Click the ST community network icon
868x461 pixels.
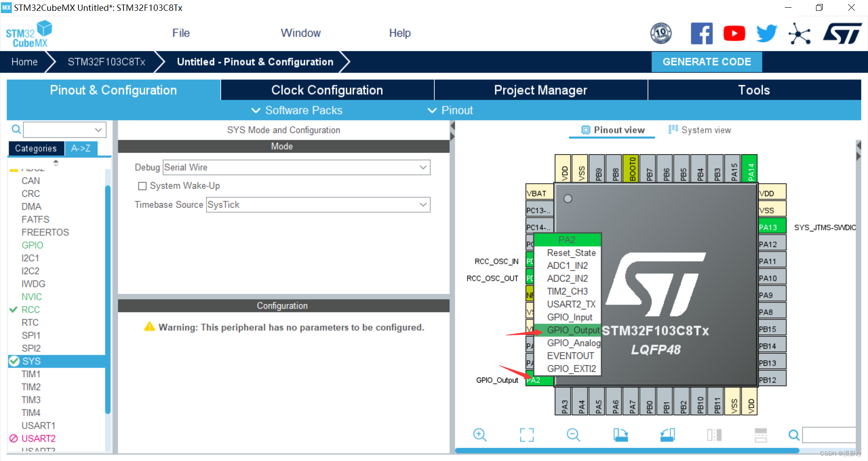[x=799, y=34]
